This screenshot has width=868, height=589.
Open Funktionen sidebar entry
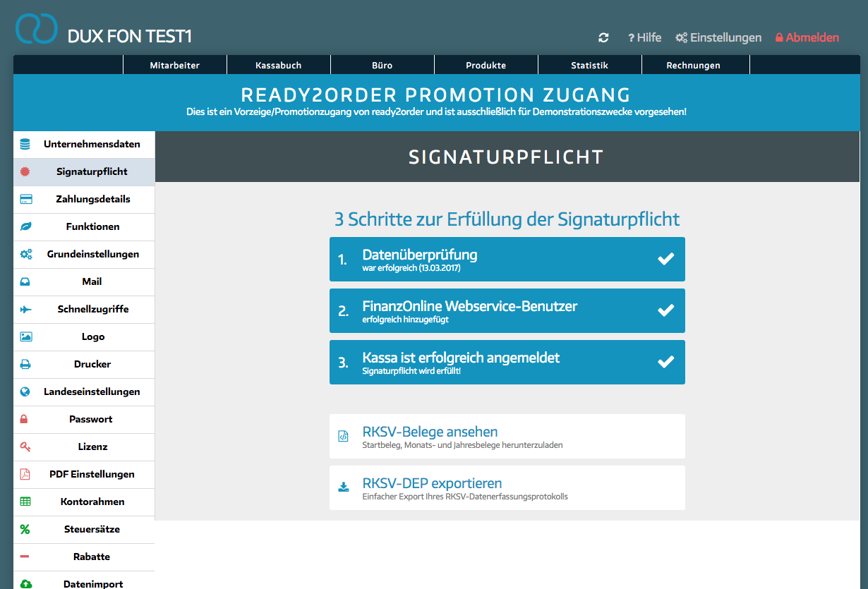(x=84, y=226)
